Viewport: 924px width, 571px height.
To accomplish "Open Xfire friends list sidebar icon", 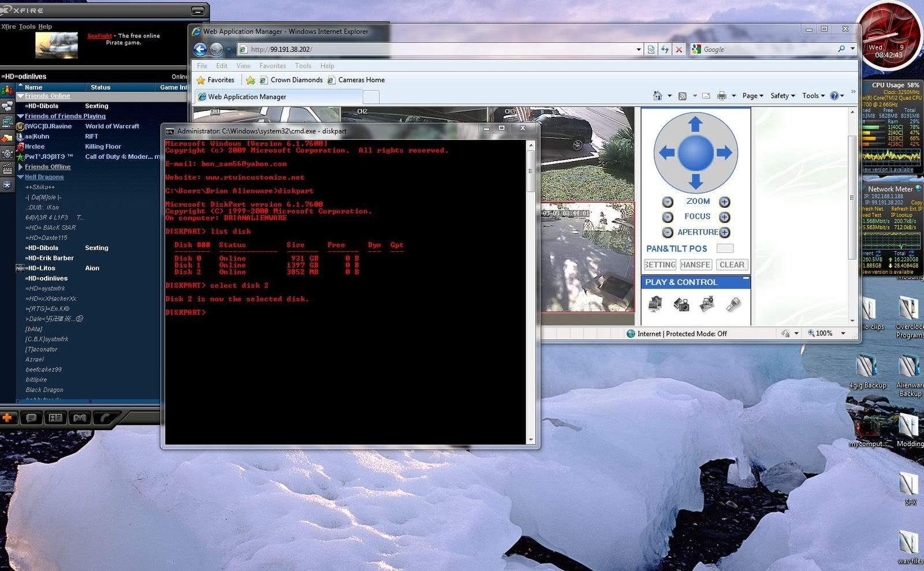I will pos(7,90).
